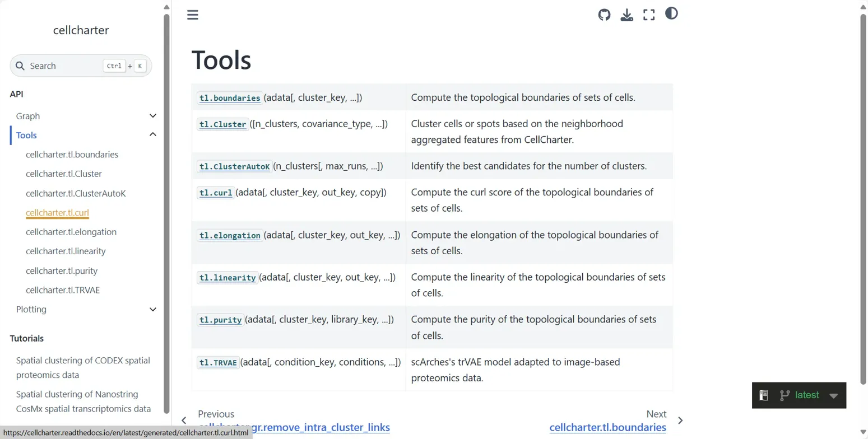Viewport: 868px width, 439px height.
Task: Open cellcharter.tl.boundaries sidebar item
Action: coord(72,155)
